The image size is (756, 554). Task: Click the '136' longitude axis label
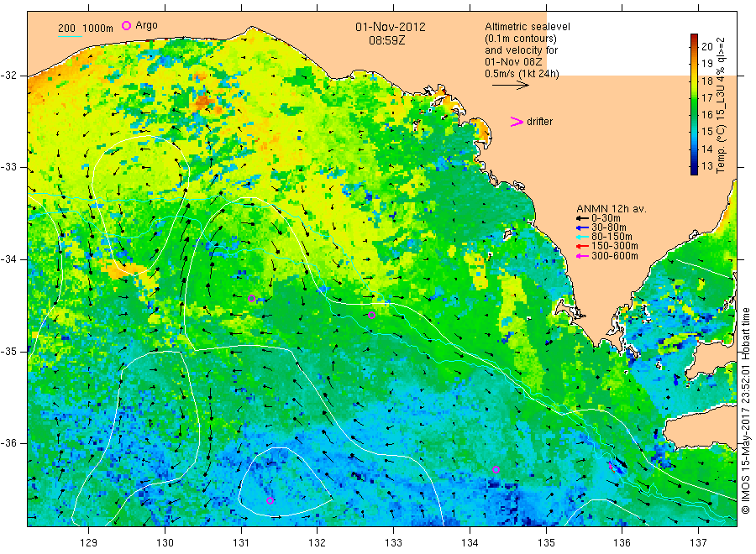pyautogui.click(x=622, y=543)
